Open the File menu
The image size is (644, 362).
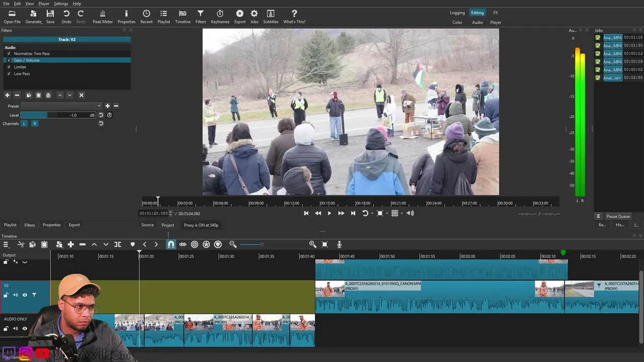[x=6, y=4]
